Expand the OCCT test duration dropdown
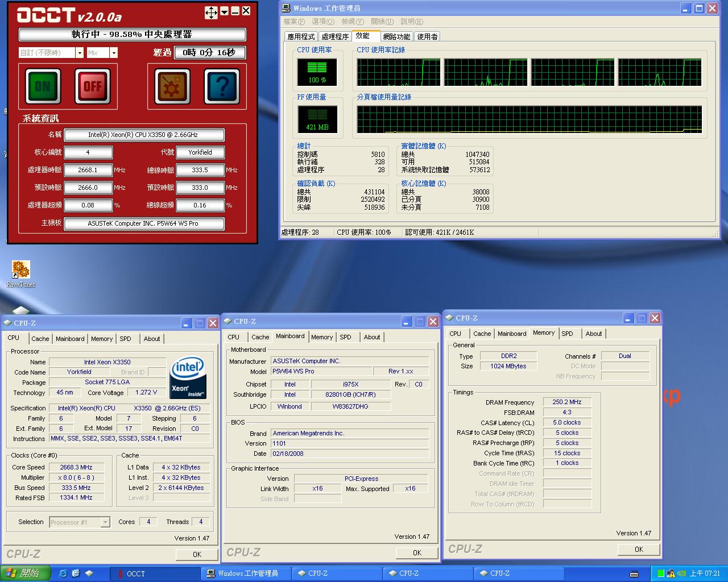This screenshot has height=582, width=728. pos(79,53)
